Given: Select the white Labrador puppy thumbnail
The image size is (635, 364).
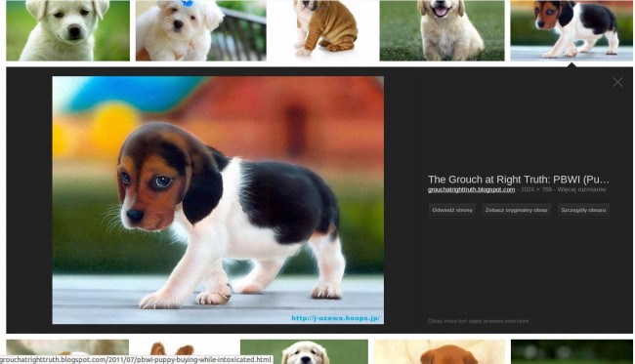Looking at the screenshot, I should (x=67, y=30).
